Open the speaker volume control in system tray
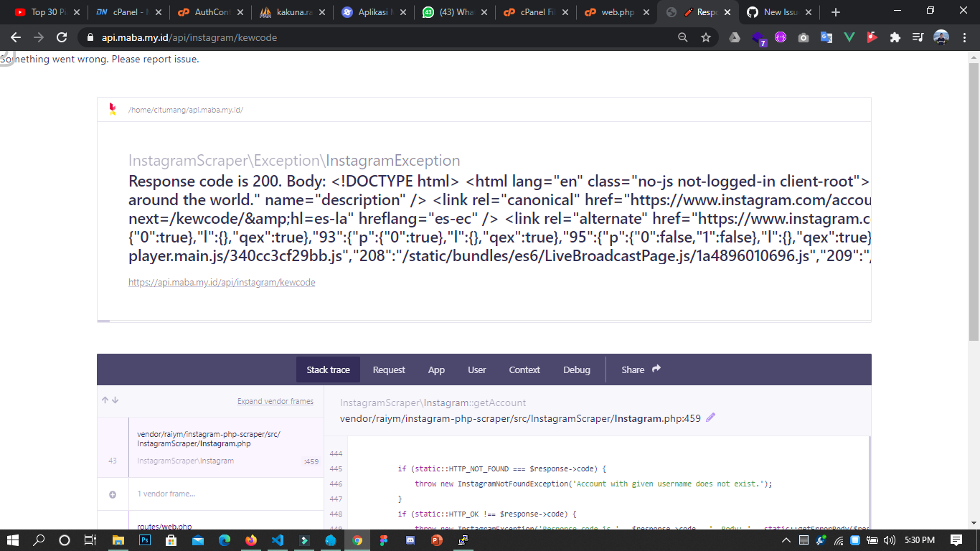Image resolution: width=980 pixels, height=551 pixels. pos(890,540)
